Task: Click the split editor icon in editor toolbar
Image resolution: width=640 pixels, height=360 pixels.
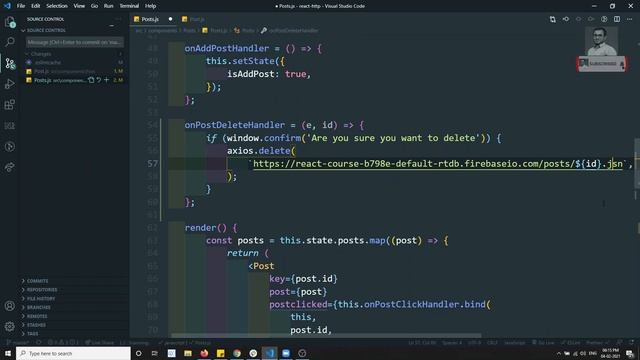Action: tap(617, 19)
